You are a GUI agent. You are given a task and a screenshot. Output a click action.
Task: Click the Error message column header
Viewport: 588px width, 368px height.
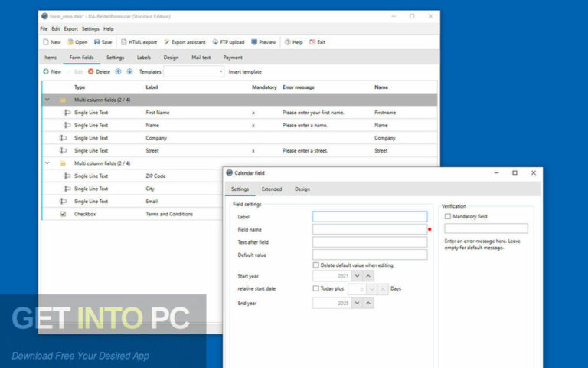(299, 87)
